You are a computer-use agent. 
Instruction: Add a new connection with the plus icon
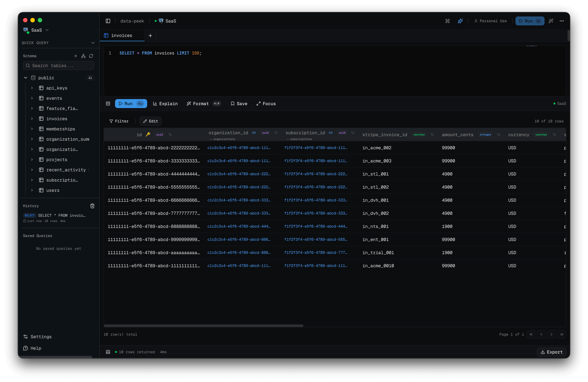coord(76,56)
